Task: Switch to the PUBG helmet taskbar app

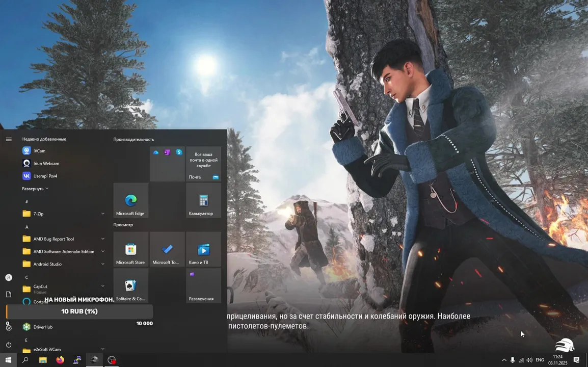Action: point(94,360)
